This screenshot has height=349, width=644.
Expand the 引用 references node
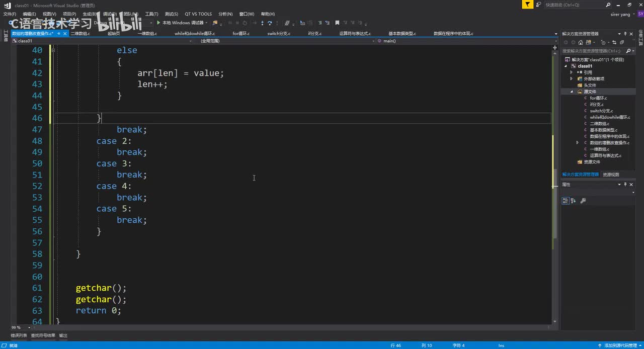tap(572, 72)
